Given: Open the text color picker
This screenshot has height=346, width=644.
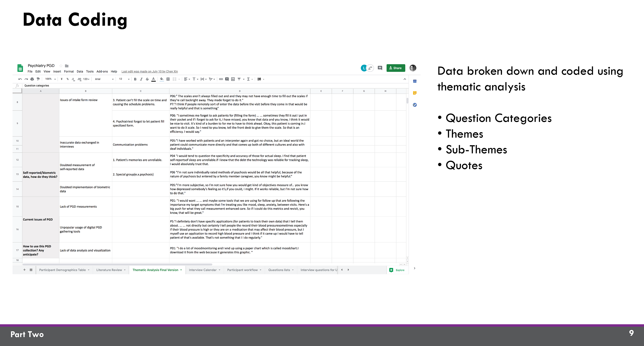Looking at the screenshot, I should [x=153, y=79].
